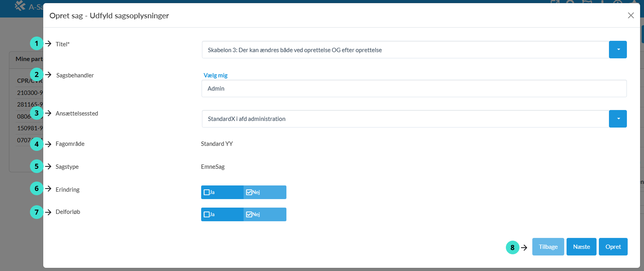
Task: Close the Opret sag dialog
Action: pos(631,15)
